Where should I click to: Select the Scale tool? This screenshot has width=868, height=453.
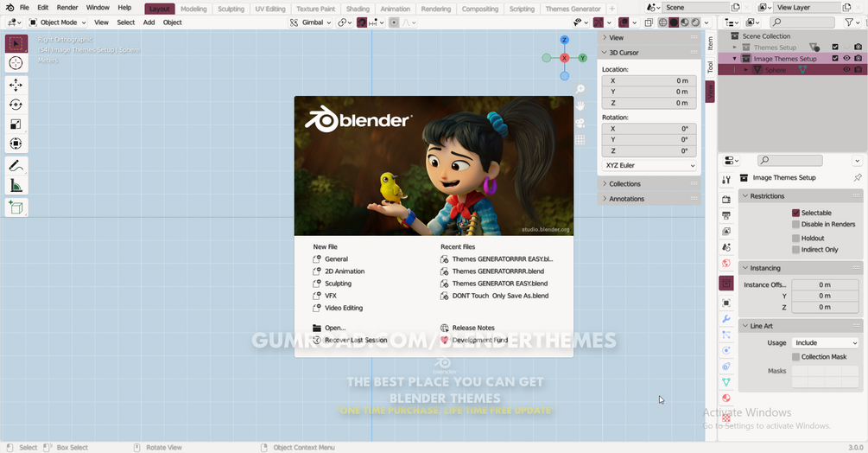pos(16,124)
